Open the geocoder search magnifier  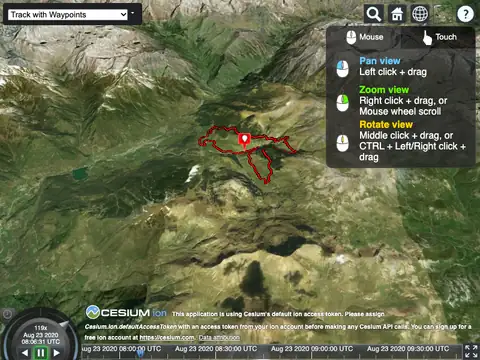click(x=374, y=14)
